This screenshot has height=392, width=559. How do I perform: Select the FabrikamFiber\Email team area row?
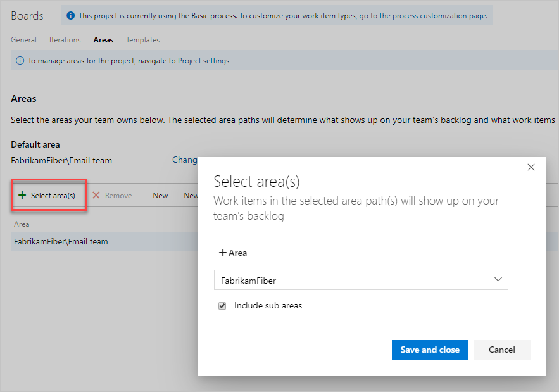tap(105, 241)
